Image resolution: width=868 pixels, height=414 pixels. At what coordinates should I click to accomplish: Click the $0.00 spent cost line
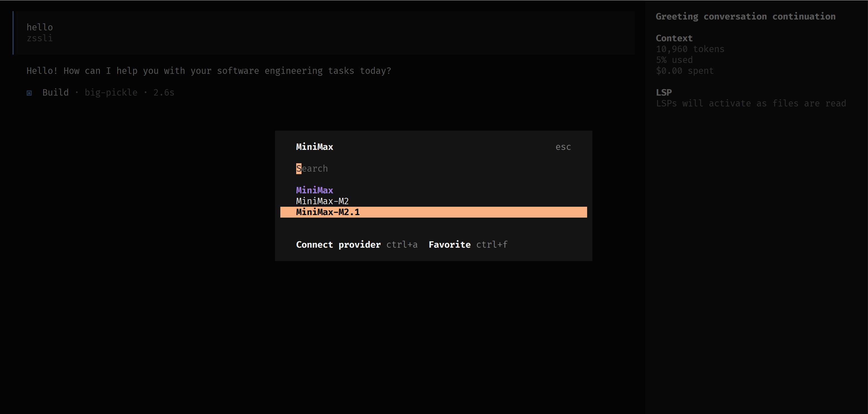(x=684, y=71)
